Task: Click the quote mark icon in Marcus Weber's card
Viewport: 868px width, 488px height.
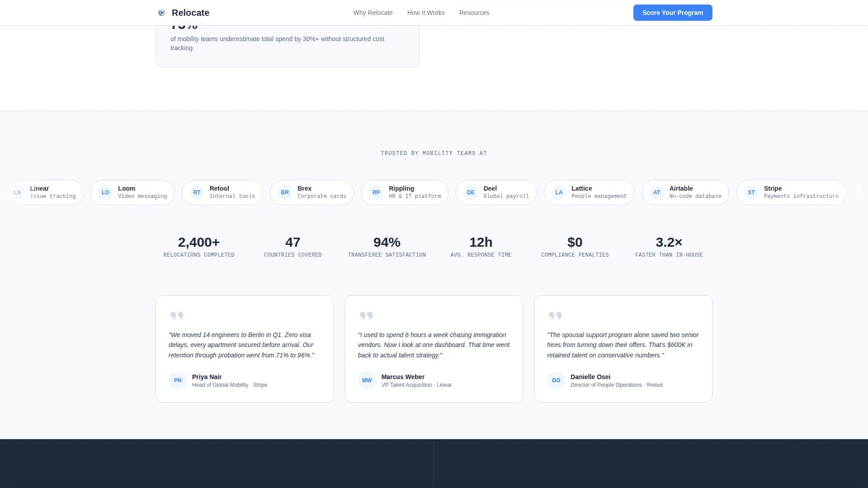Action: click(366, 315)
